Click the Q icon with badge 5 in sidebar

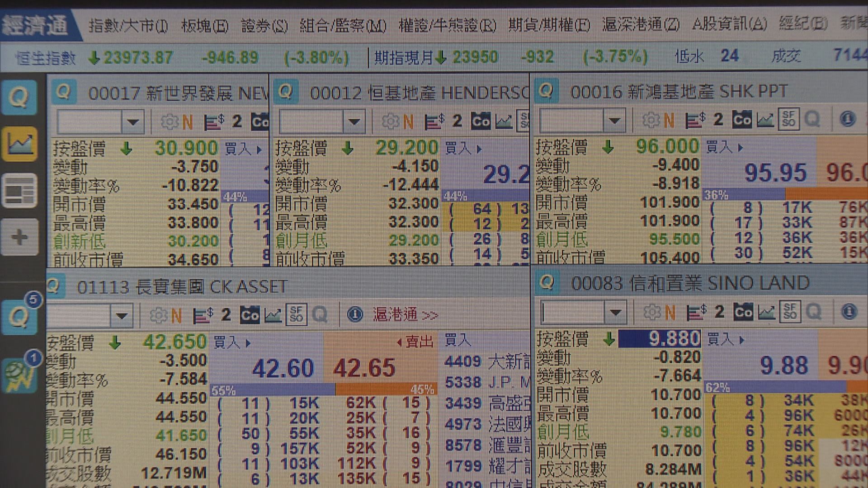(19, 316)
